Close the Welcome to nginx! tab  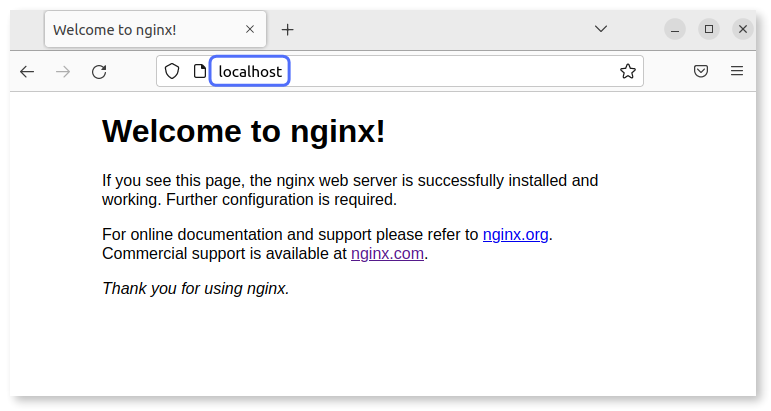[250, 29]
